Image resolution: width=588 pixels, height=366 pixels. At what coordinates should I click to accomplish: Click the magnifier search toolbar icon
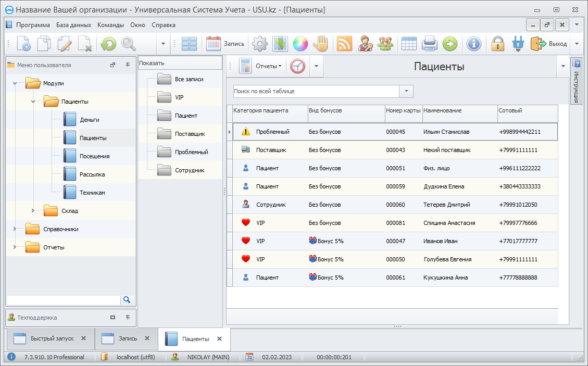tap(129, 44)
